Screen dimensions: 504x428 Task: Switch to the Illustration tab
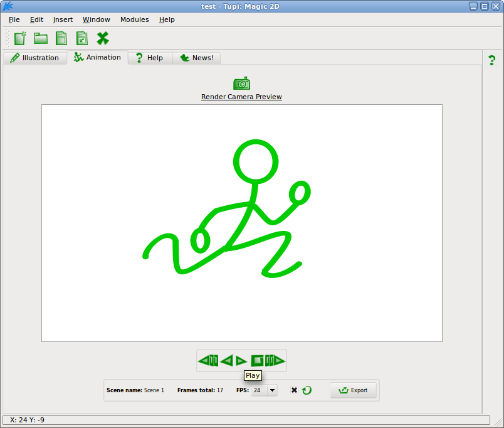(34, 58)
